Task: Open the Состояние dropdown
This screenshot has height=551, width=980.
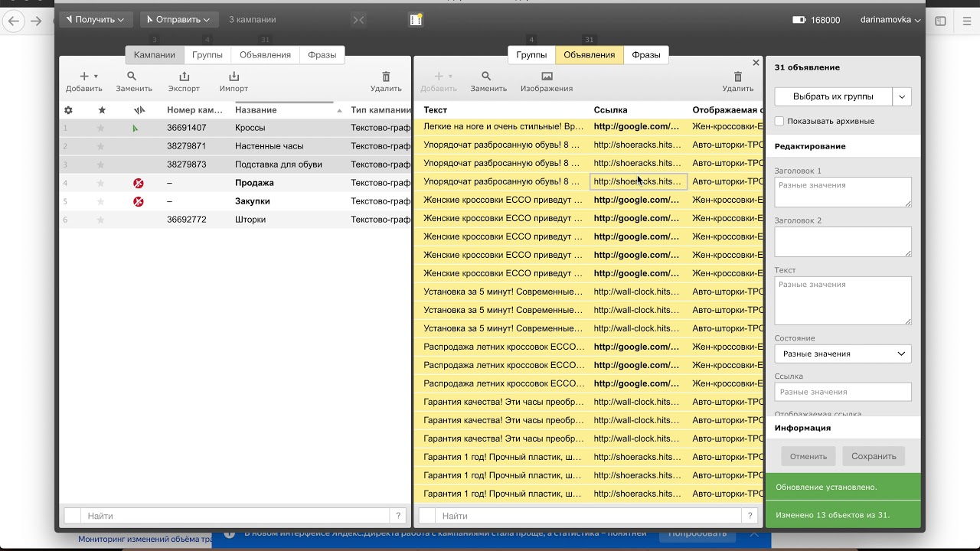Action: (x=843, y=354)
